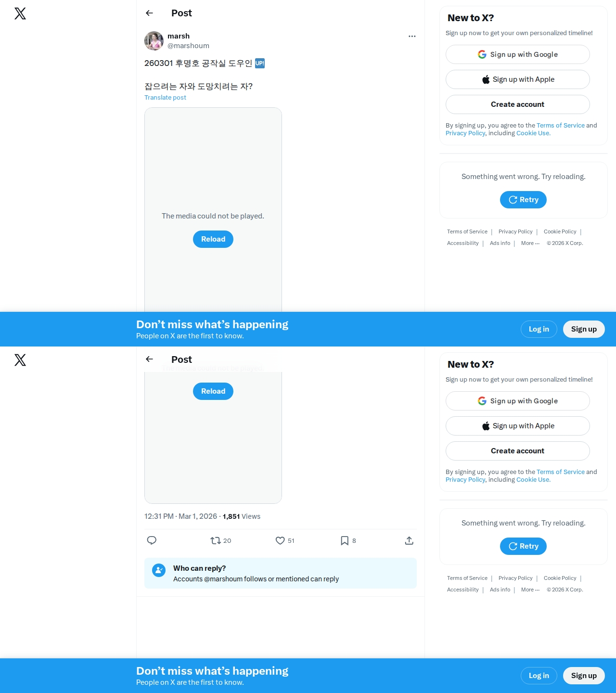The height and width of the screenshot is (693, 616).
Task: Expand the lower More footer menu
Action: pos(530,590)
